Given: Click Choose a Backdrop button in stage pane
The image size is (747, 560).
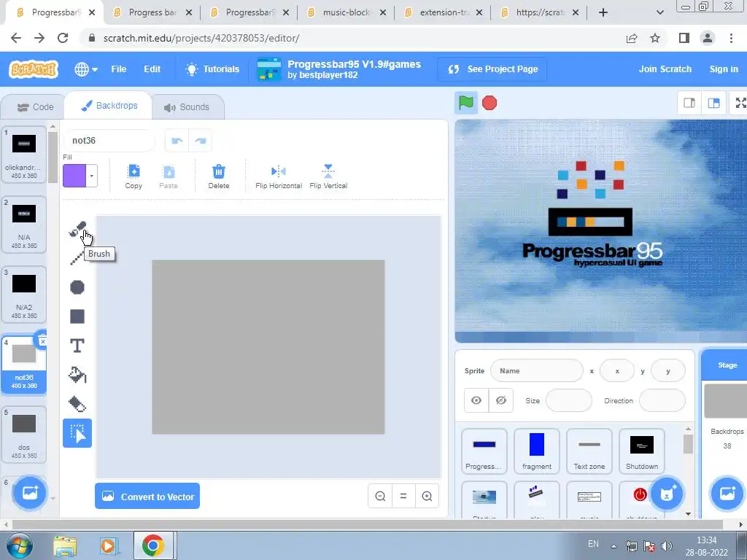Looking at the screenshot, I should pos(727,494).
